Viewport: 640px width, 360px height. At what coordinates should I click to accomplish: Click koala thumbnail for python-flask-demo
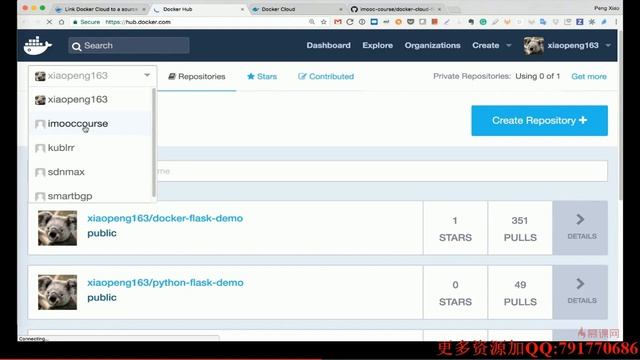coord(58,292)
